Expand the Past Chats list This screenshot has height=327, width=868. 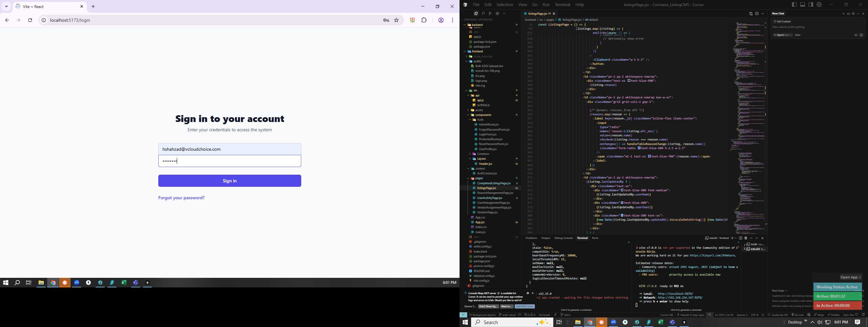(779, 291)
